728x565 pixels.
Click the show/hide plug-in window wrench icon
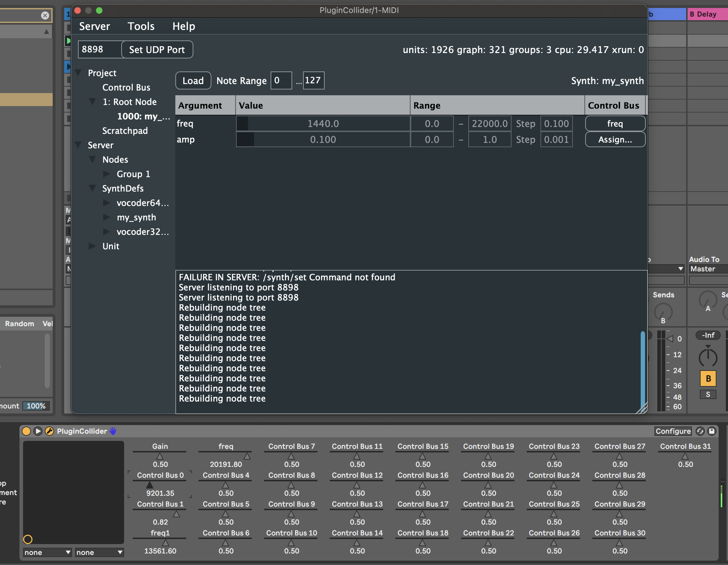tap(49, 431)
